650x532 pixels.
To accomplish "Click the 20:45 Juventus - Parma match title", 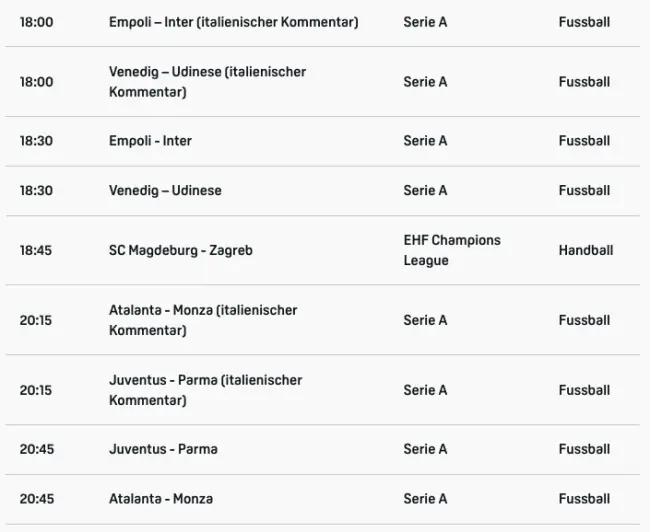I will tap(163, 449).
